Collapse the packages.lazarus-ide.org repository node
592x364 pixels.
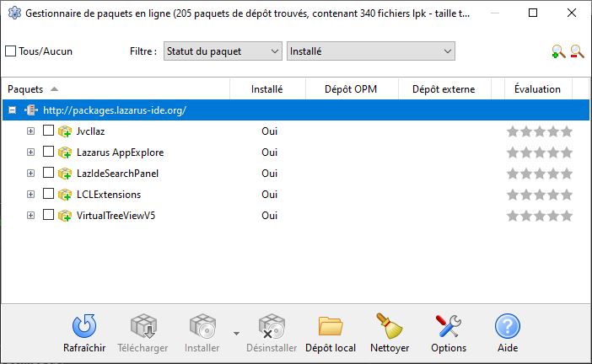pyautogui.click(x=12, y=110)
